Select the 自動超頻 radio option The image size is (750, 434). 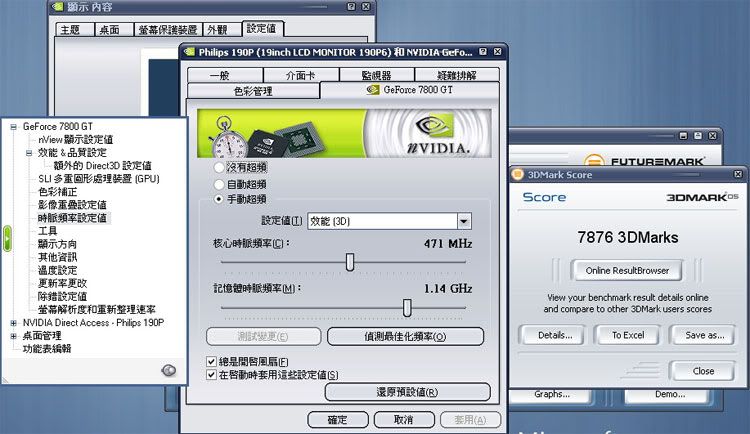[220, 184]
